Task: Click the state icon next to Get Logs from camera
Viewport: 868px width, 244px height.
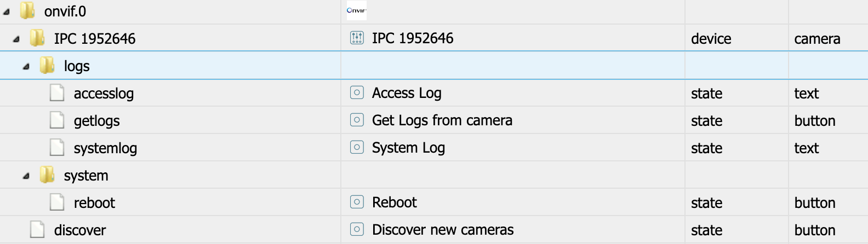Action: (x=357, y=120)
